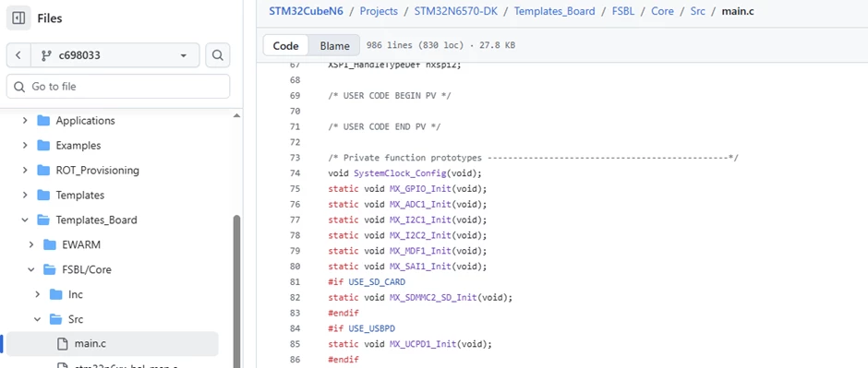Expand the Inc folder chevron
The height and width of the screenshot is (368, 868).
point(38,294)
